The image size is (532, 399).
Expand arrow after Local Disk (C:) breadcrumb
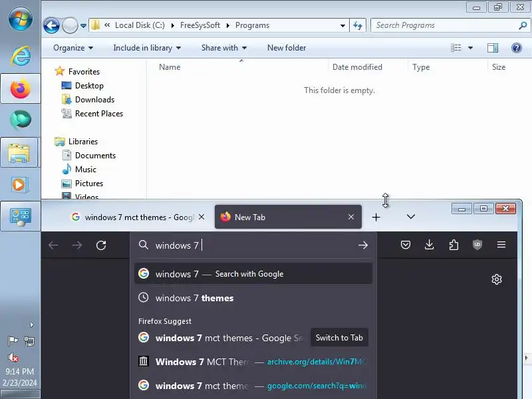pyautogui.click(x=173, y=25)
